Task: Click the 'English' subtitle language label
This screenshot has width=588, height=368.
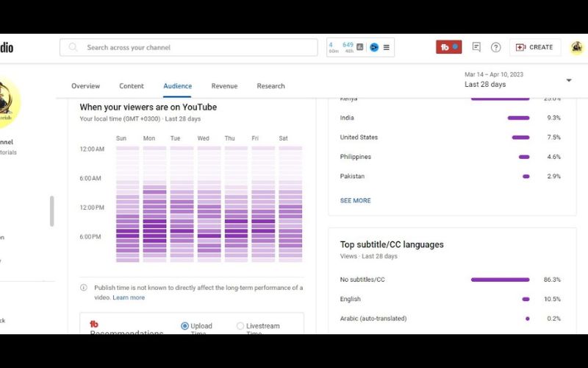Action: [351, 300]
